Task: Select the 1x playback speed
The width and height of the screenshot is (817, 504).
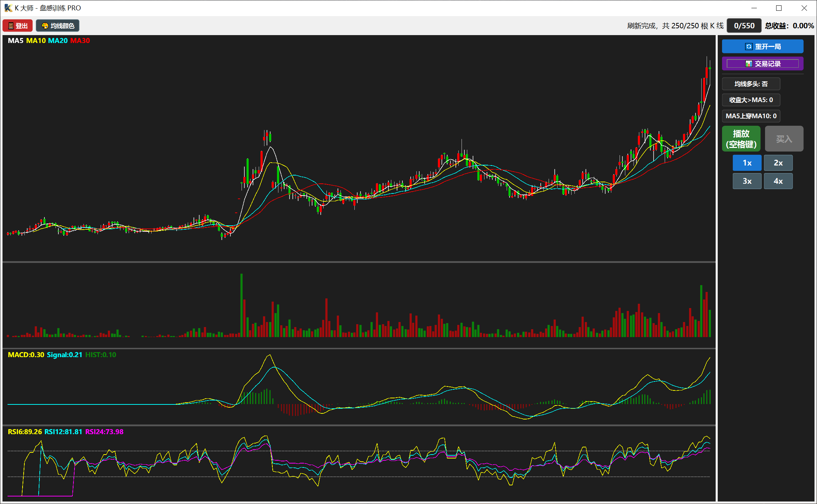Action: (x=747, y=163)
